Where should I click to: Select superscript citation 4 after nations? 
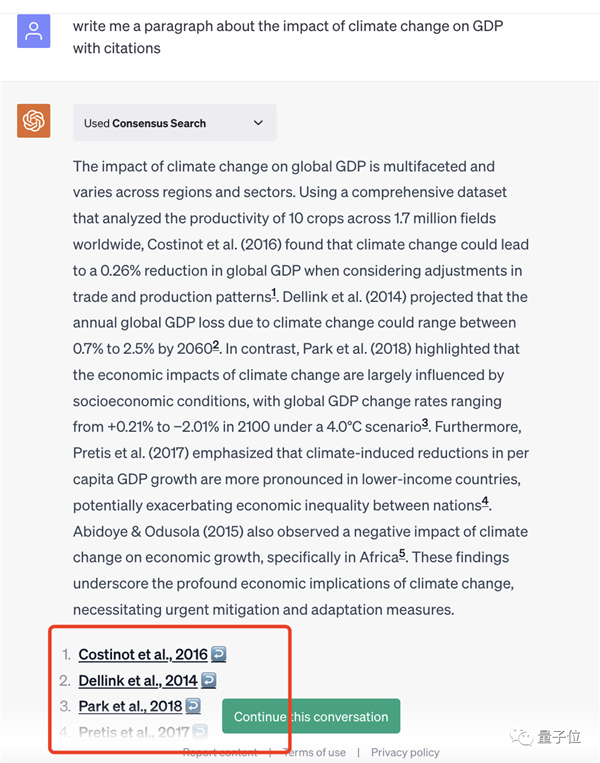tap(485, 501)
